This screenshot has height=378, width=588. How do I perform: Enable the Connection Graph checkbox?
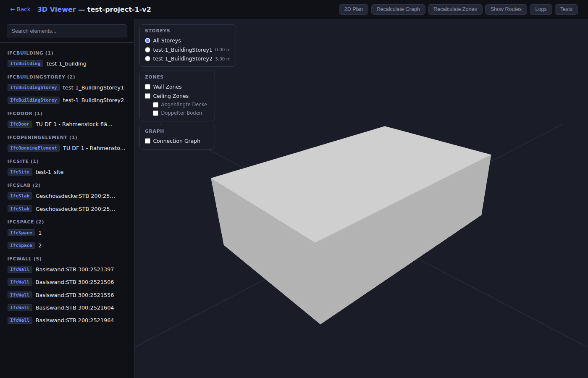pyautogui.click(x=147, y=141)
